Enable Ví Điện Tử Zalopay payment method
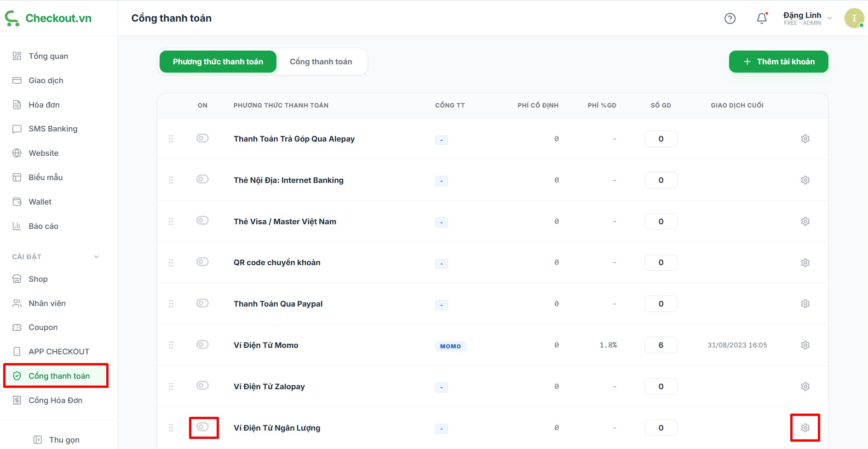The height and width of the screenshot is (449, 868). tap(202, 386)
